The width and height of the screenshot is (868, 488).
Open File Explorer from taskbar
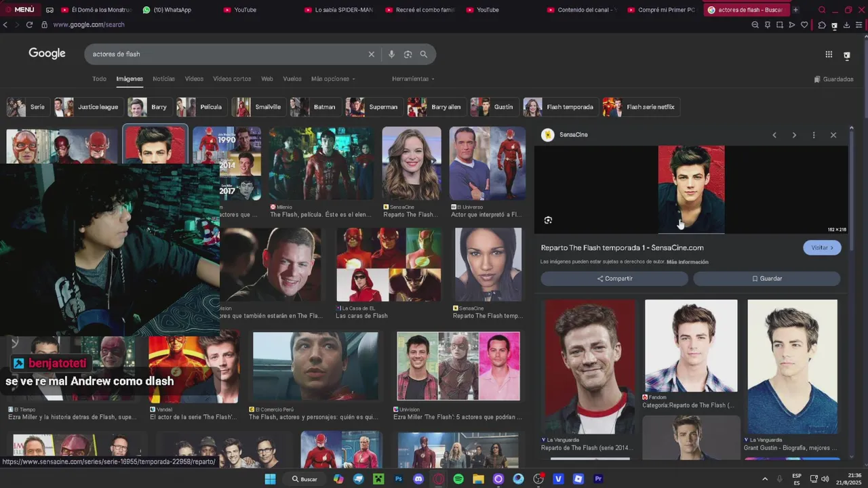pos(478,479)
